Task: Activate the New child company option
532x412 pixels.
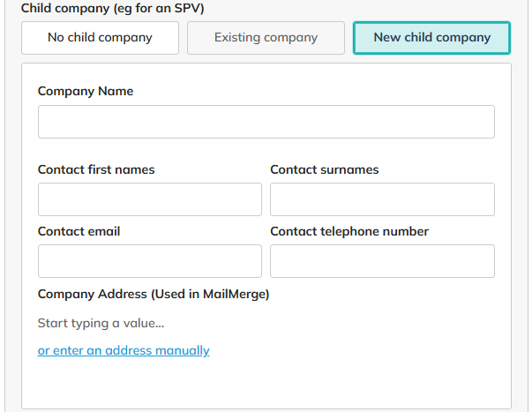Action: (431, 38)
